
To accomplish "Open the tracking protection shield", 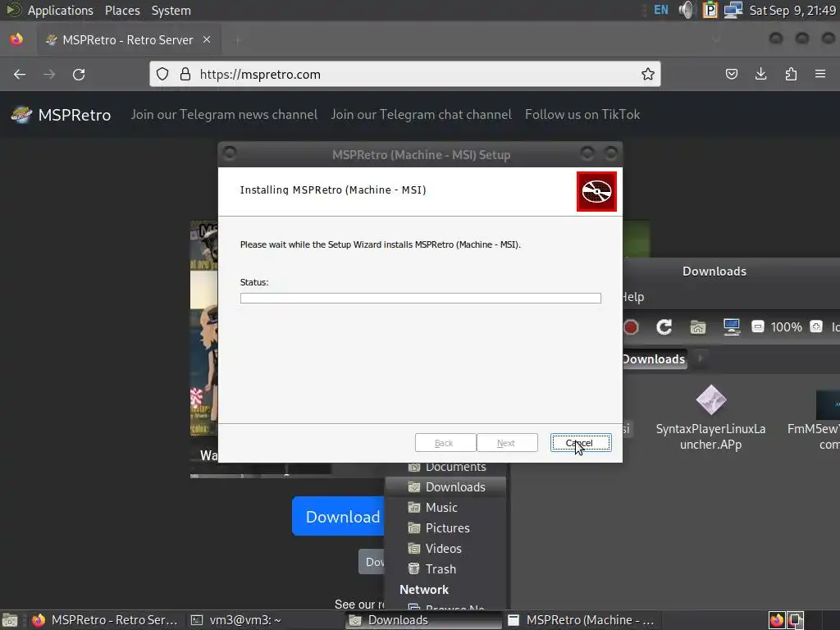I will 162,74.
